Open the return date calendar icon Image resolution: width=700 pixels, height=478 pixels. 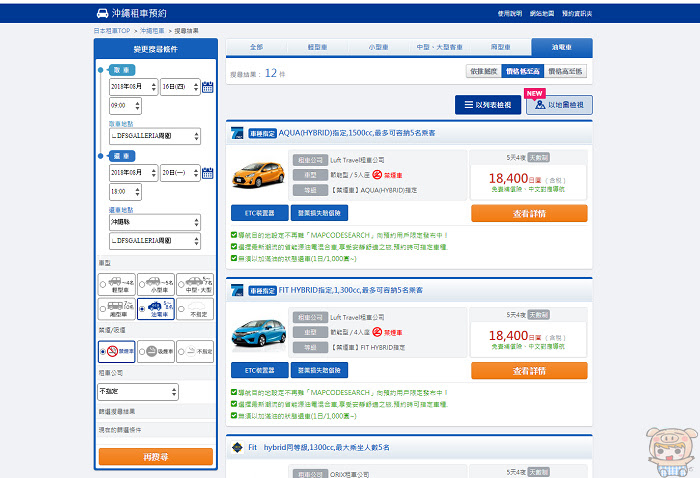208,173
